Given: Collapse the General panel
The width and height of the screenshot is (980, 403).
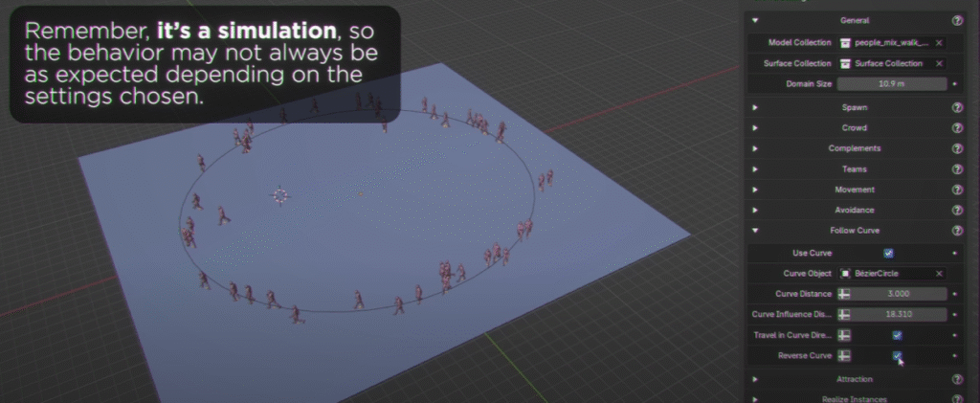Looking at the screenshot, I should [755, 19].
